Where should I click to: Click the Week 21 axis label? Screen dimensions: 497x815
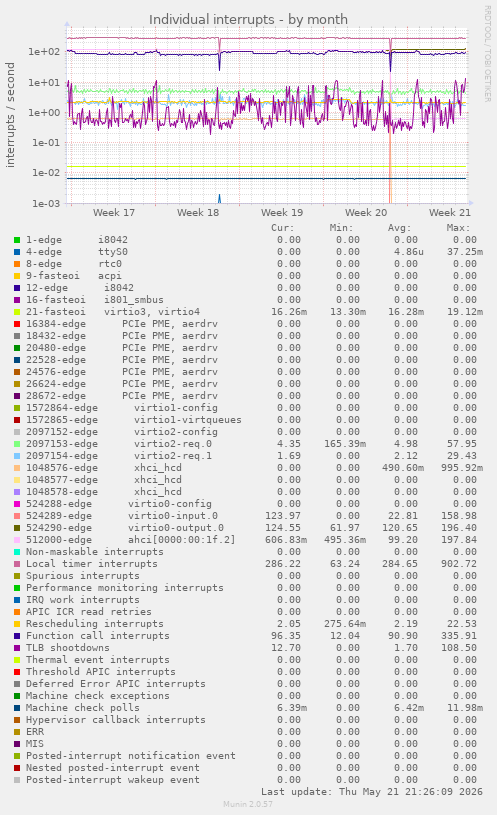(450, 213)
